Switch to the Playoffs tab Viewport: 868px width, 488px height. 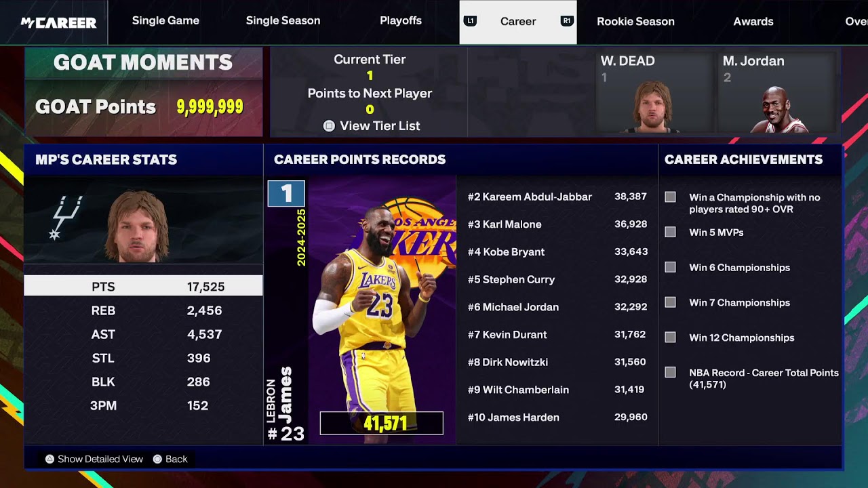click(401, 21)
